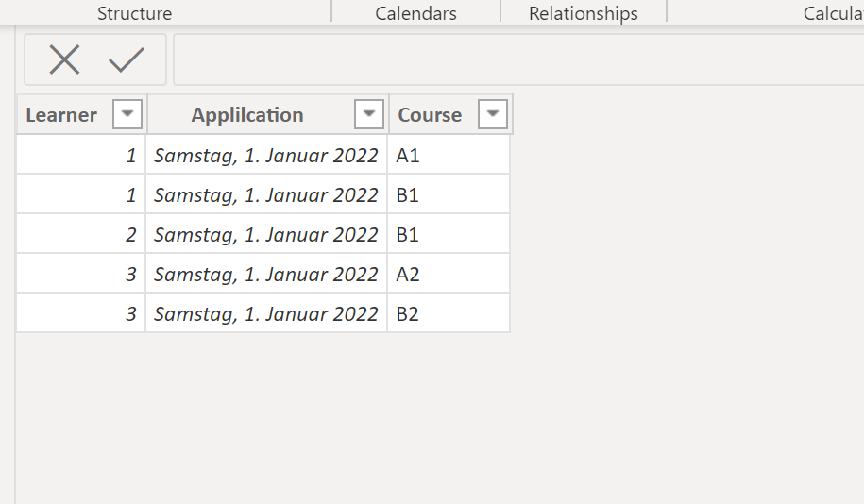Select the date cell in the B2 row
864x504 pixels.
click(266, 313)
